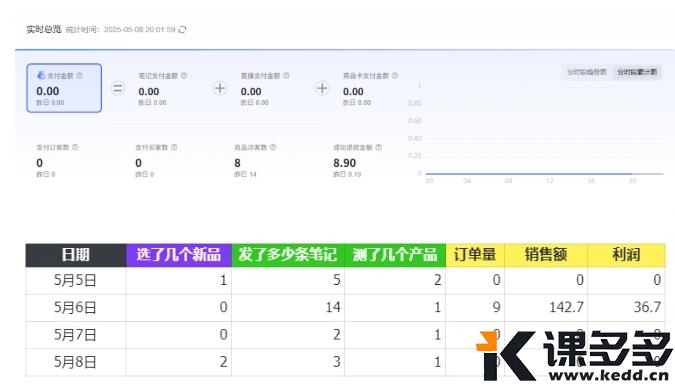The image size is (675, 388).
Task: Select the 5月8日 date cell
Action: pos(76,362)
